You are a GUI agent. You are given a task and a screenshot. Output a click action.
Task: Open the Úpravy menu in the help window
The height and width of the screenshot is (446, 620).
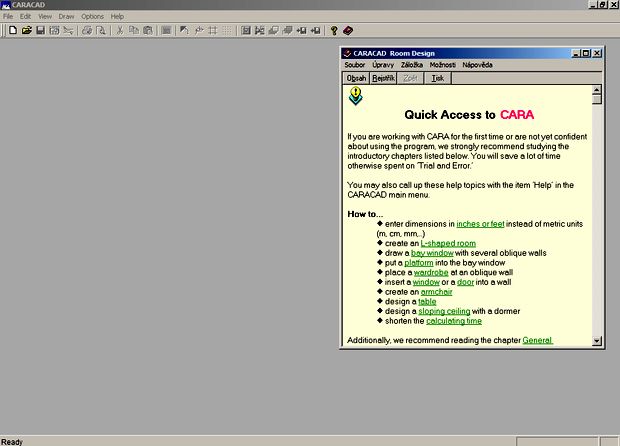pos(383,65)
